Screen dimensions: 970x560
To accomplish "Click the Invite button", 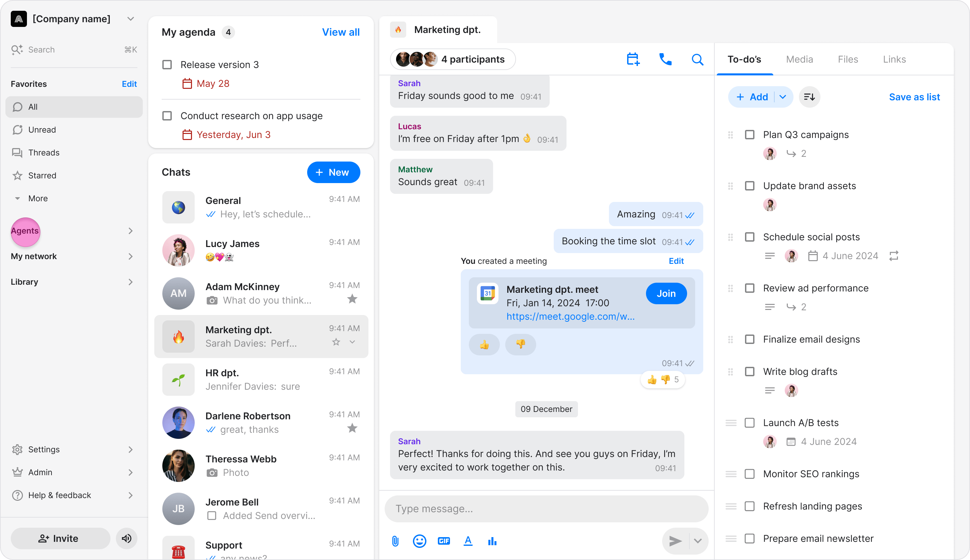I will (x=60, y=538).
